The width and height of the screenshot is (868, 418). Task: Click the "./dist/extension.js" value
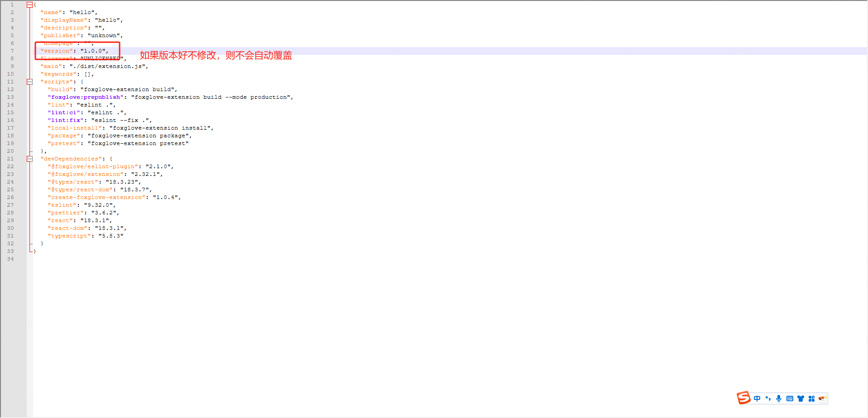107,66
